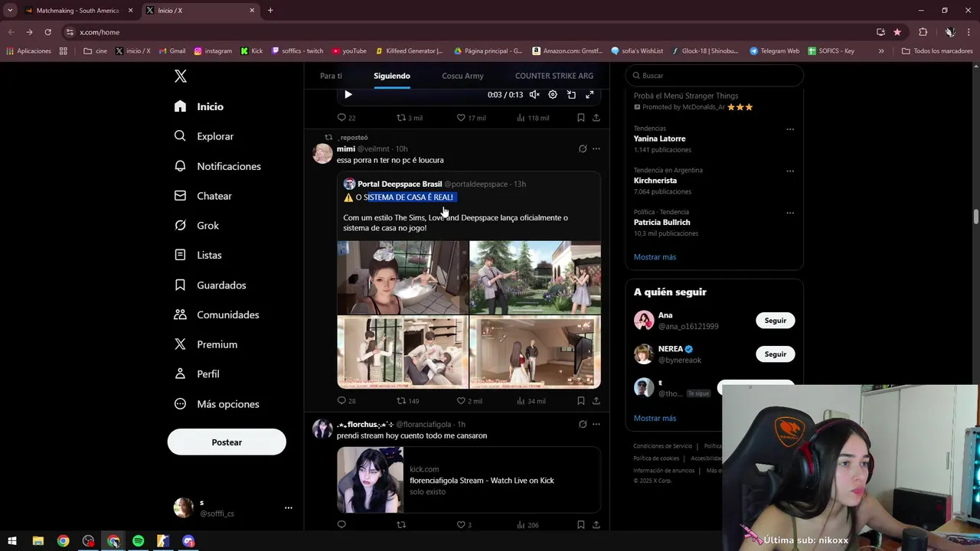The width and height of the screenshot is (980, 551).
Task: Open Explorar page
Action: tap(204, 136)
